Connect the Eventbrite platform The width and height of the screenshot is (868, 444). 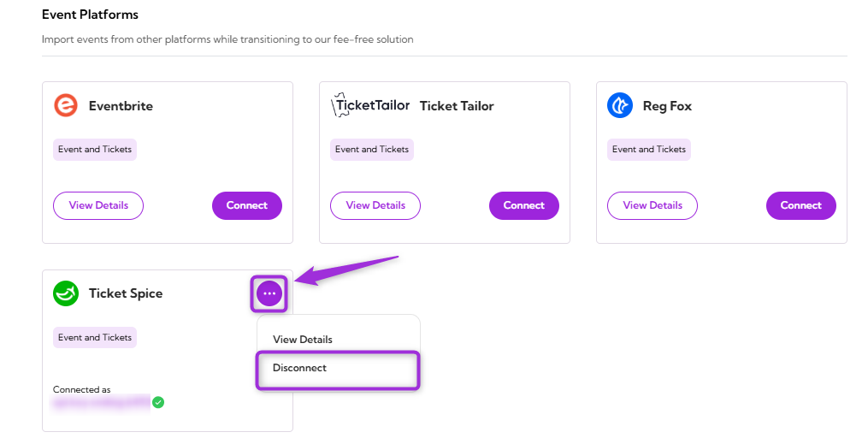(246, 205)
